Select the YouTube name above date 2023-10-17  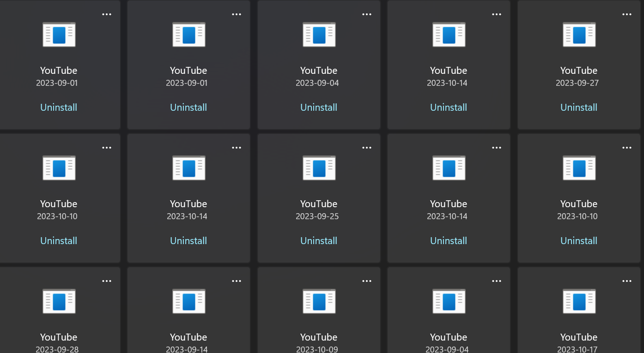click(579, 337)
